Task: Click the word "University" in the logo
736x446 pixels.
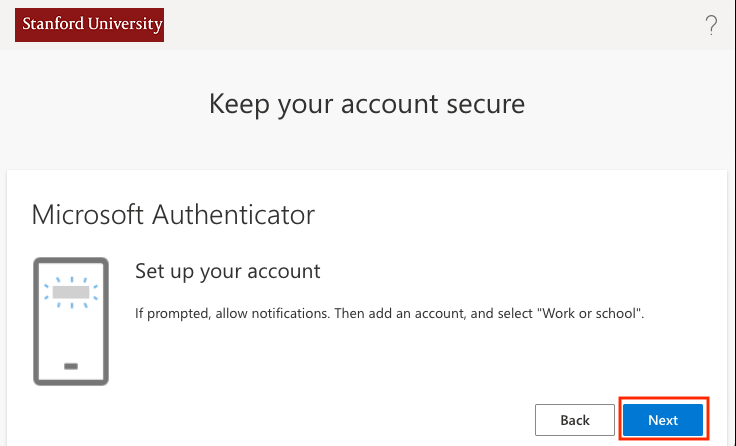Action: tap(126, 24)
